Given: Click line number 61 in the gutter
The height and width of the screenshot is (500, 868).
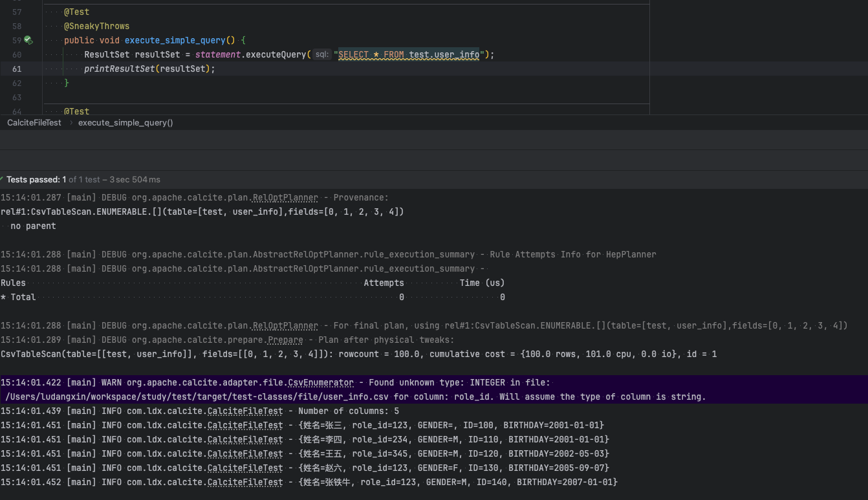Looking at the screenshot, I should [17, 69].
